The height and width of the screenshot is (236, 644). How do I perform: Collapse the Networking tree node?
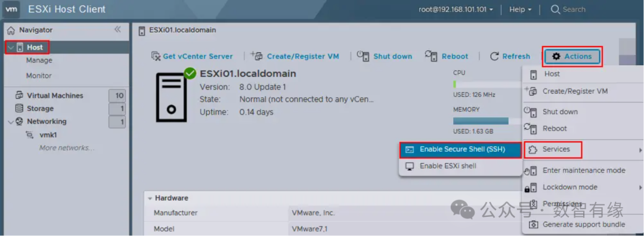[x=11, y=121]
